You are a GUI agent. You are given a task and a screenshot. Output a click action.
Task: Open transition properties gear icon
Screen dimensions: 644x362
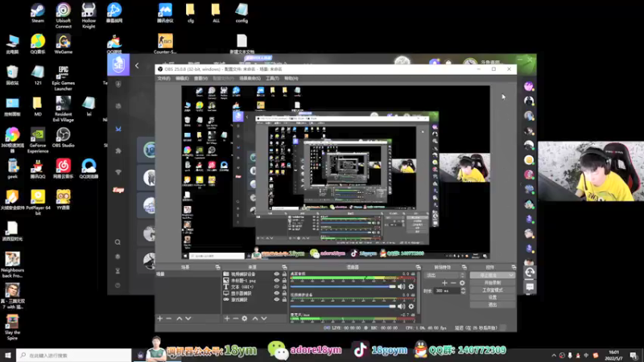[x=462, y=283]
